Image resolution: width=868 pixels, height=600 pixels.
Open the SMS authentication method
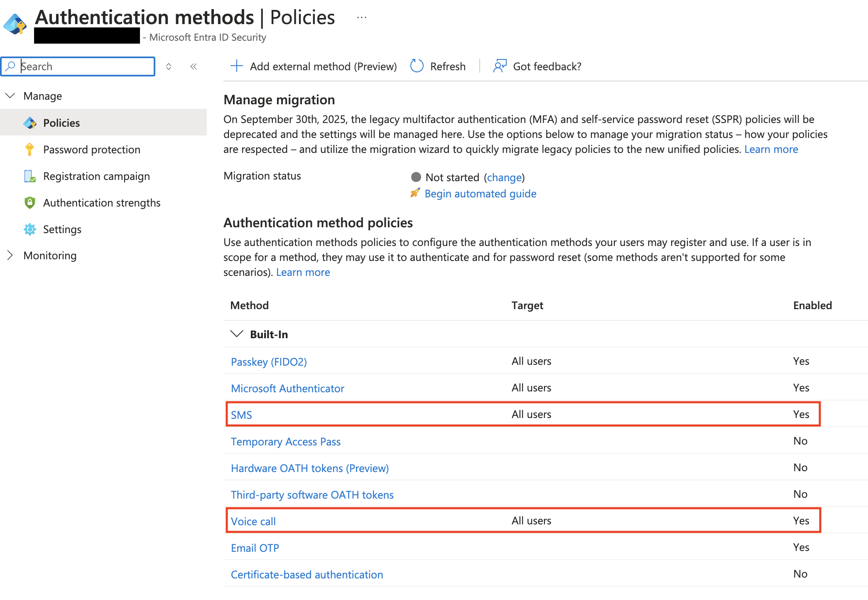click(241, 414)
